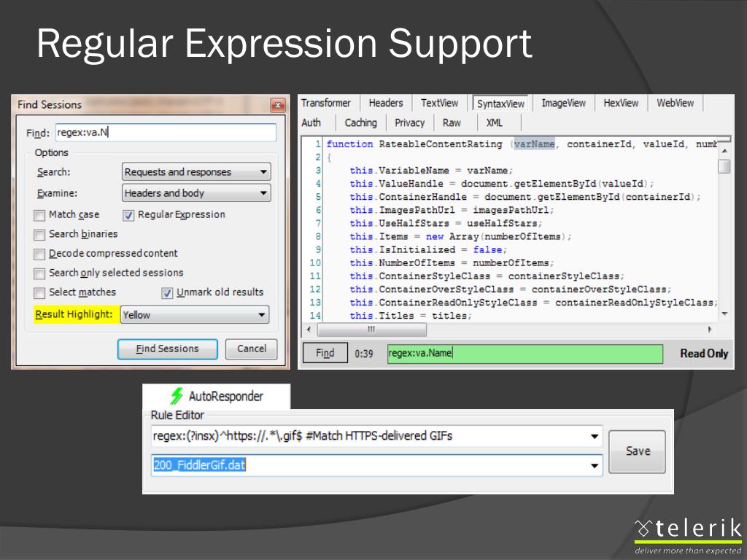This screenshot has width=747, height=560.
Task: Enable the Match case checkbox
Action: (x=39, y=215)
